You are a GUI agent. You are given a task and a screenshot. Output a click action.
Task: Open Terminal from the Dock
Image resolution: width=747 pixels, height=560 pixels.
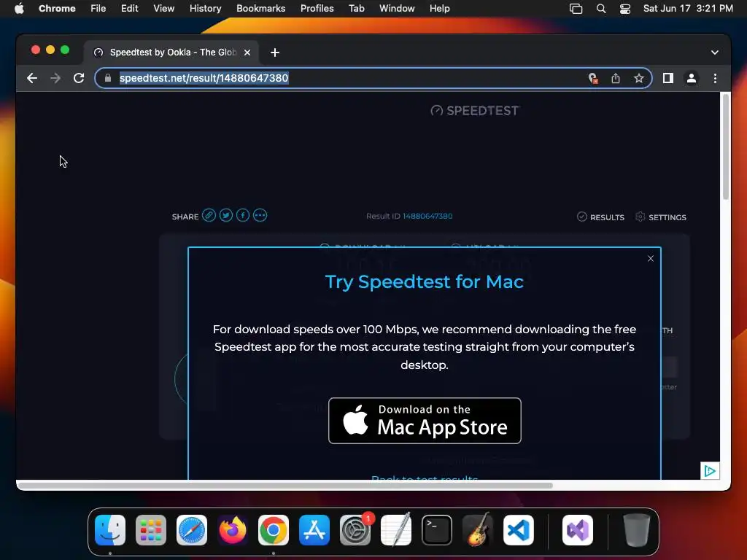tap(437, 530)
